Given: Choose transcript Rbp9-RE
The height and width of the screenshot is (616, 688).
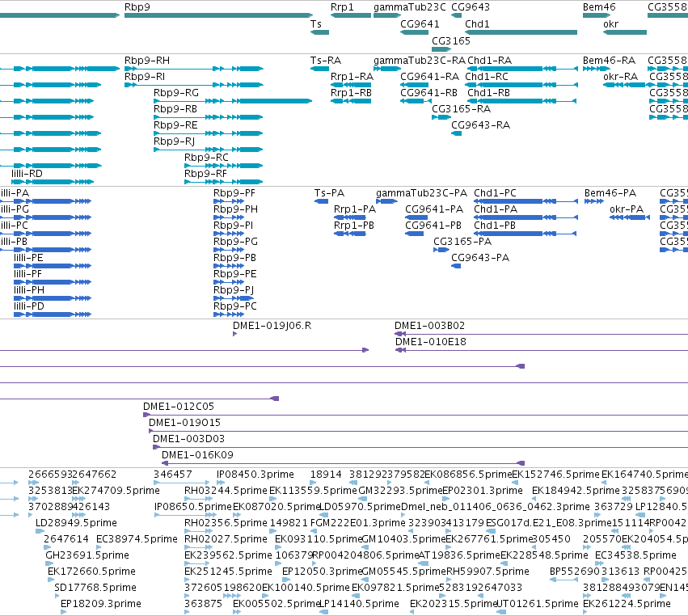Looking at the screenshot, I should pos(175,125).
